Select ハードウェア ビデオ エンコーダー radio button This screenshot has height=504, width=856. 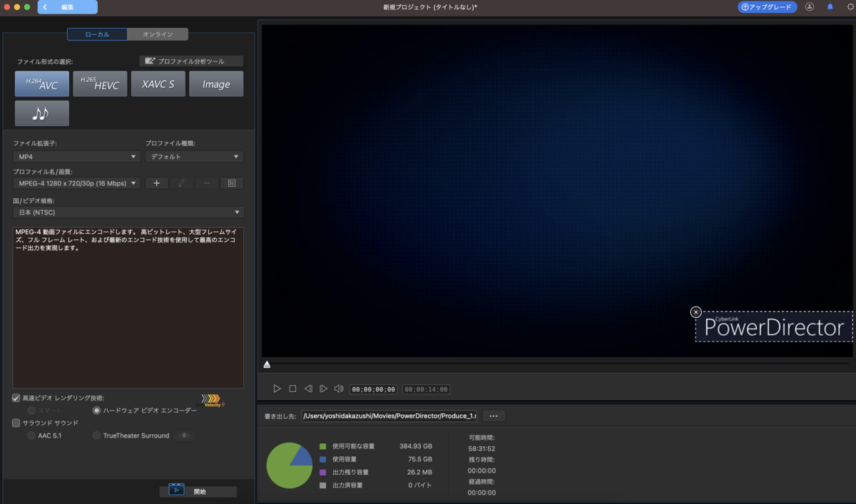click(x=96, y=411)
